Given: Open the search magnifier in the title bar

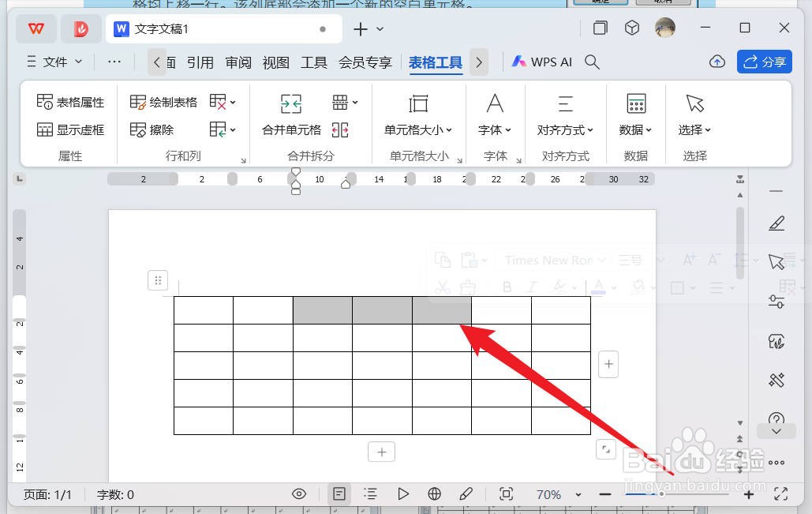Looking at the screenshot, I should click(592, 61).
